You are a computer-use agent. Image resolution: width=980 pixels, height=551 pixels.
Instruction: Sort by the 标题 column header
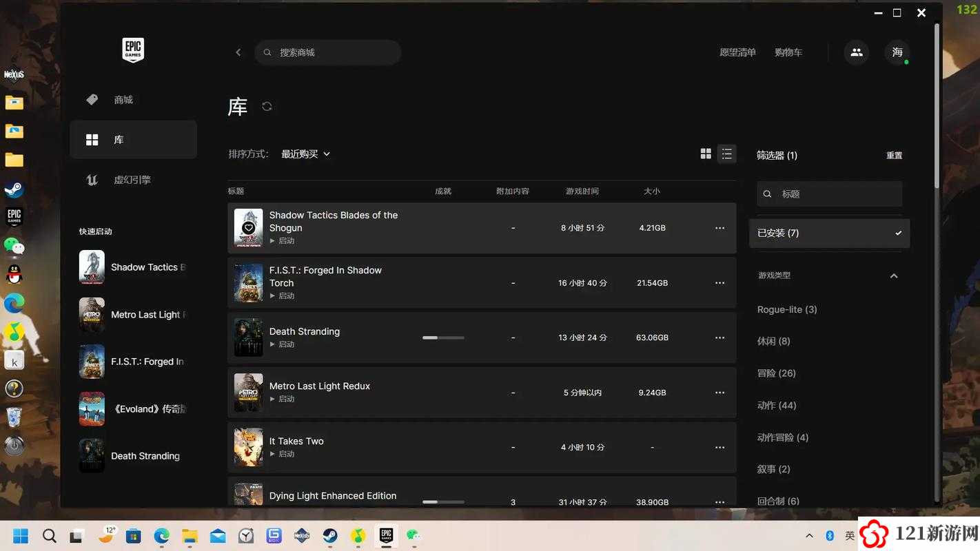point(236,191)
